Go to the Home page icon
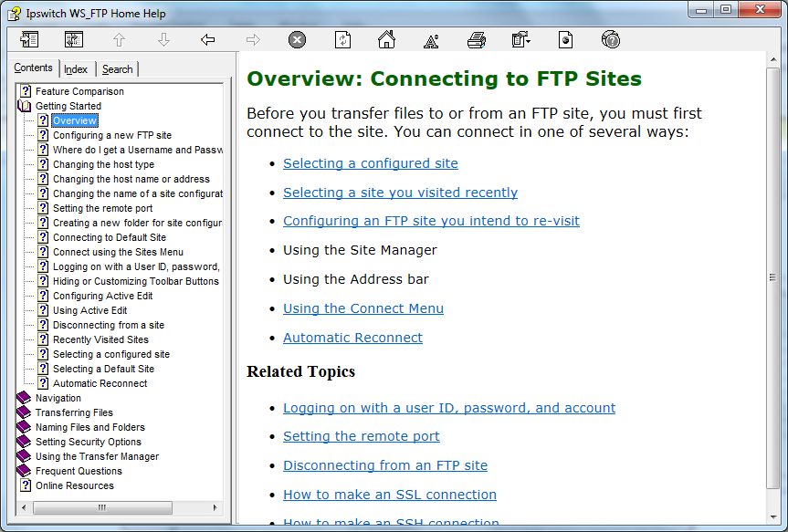The width and height of the screenshot is (788, 532). tap(386, 39)
